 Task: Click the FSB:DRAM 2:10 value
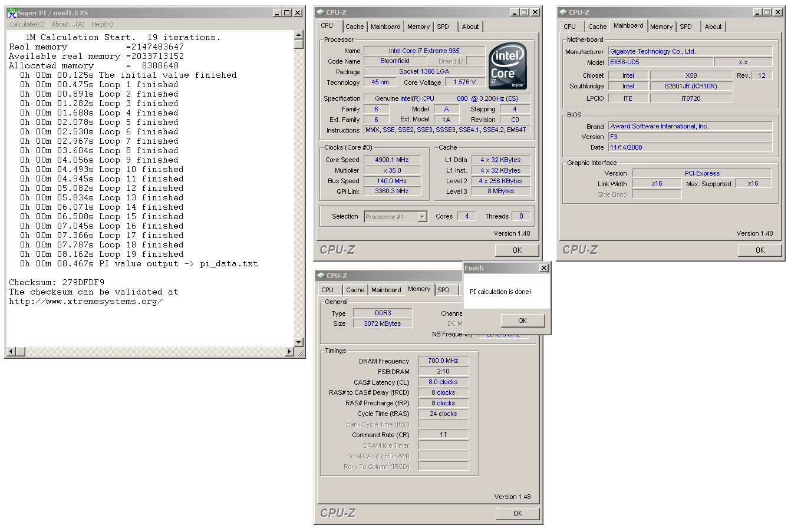pyautogui.click(x=443, y=371)
